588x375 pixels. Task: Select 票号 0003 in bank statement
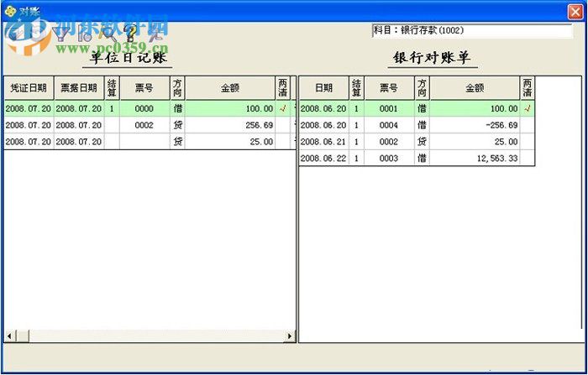coord(389,158)
